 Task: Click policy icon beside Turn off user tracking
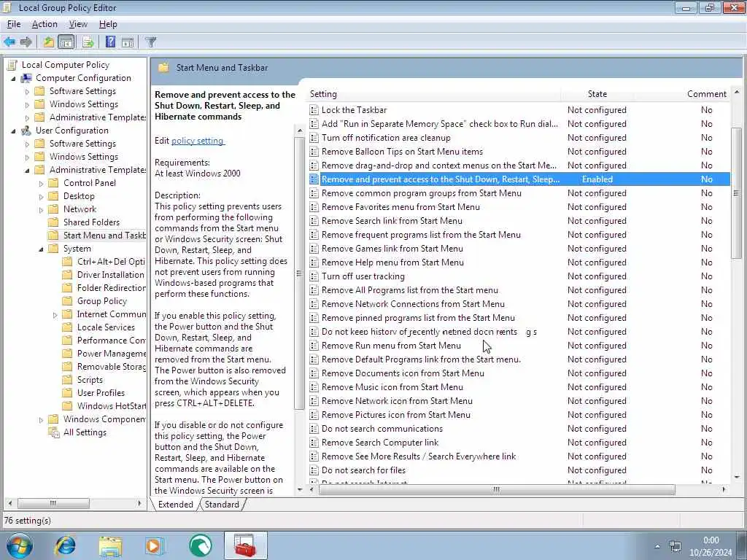(x=314, y=276)
